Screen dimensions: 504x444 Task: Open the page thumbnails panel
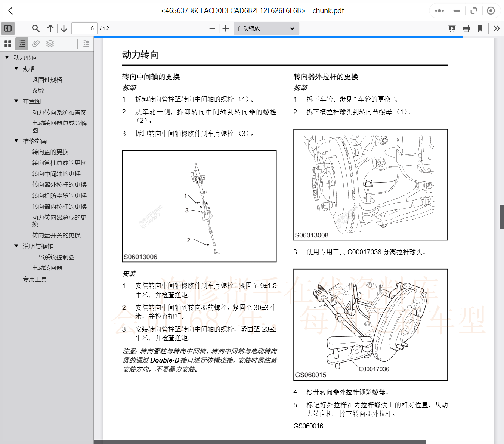coord(7,44)
